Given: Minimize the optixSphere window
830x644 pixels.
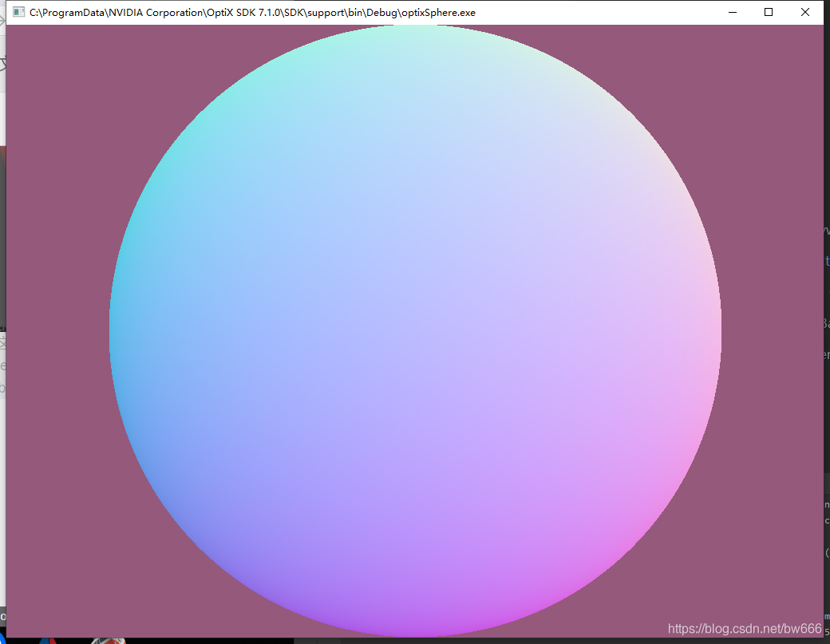Looking at the screenshot, I should click(x=733, y=12).
